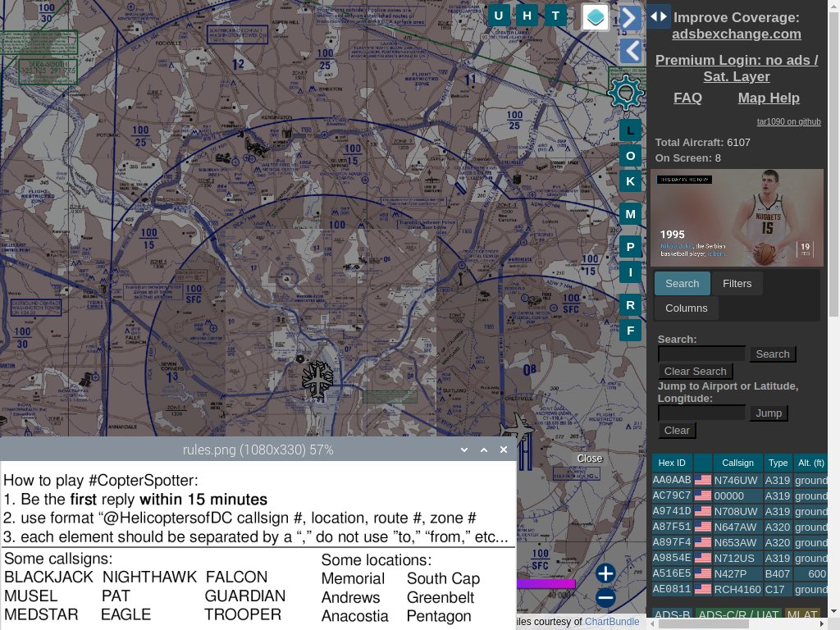Open map settings via the gear icon

(x=626, y=93)
